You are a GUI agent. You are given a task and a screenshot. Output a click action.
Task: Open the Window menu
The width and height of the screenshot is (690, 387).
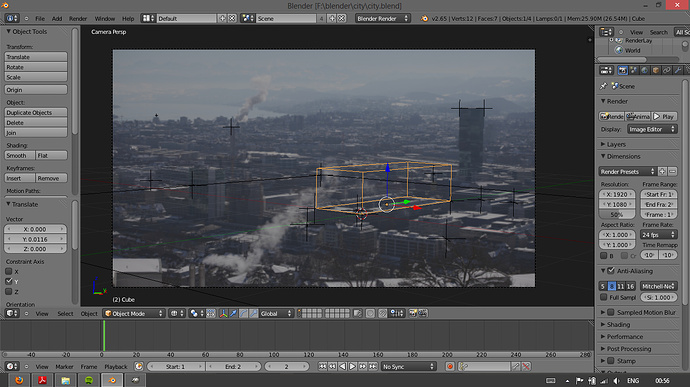click(x=105, y=18)
